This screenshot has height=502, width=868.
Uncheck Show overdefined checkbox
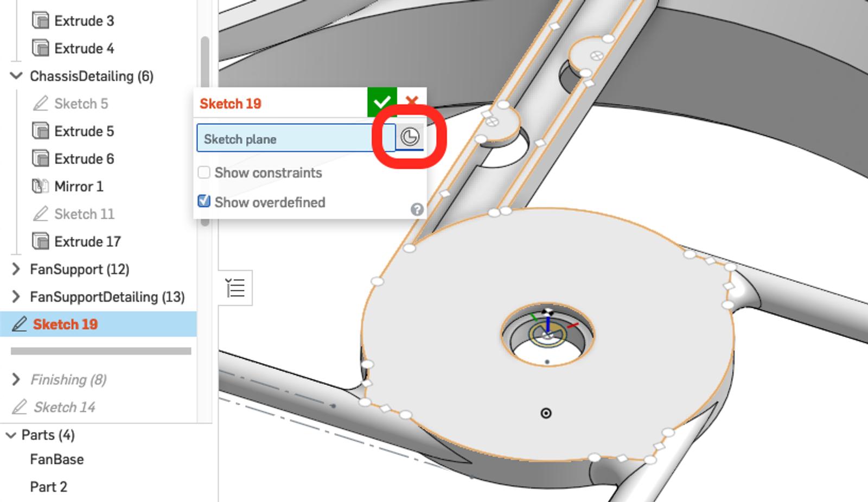pyautogui.click(x=204, y=201)
